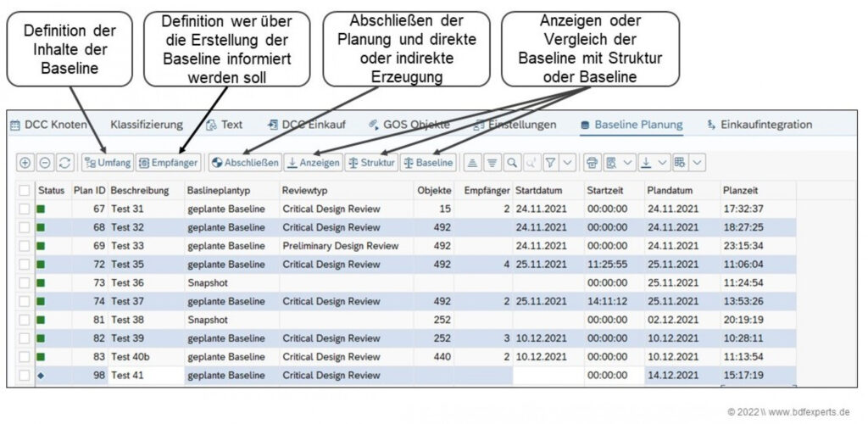Select the checkbox for Test 35 row
This screenshot has width=868, height=424.
click(x=25, y=265)
